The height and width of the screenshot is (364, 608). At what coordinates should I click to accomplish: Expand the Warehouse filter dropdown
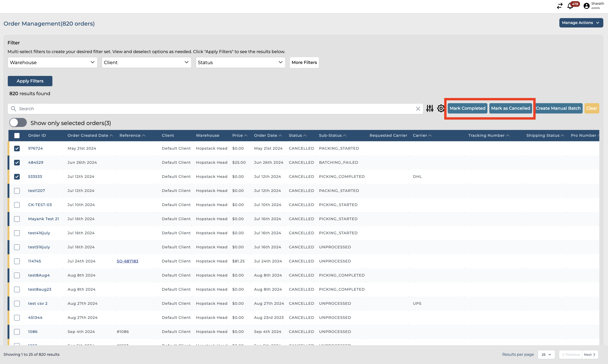click(52, 63)
